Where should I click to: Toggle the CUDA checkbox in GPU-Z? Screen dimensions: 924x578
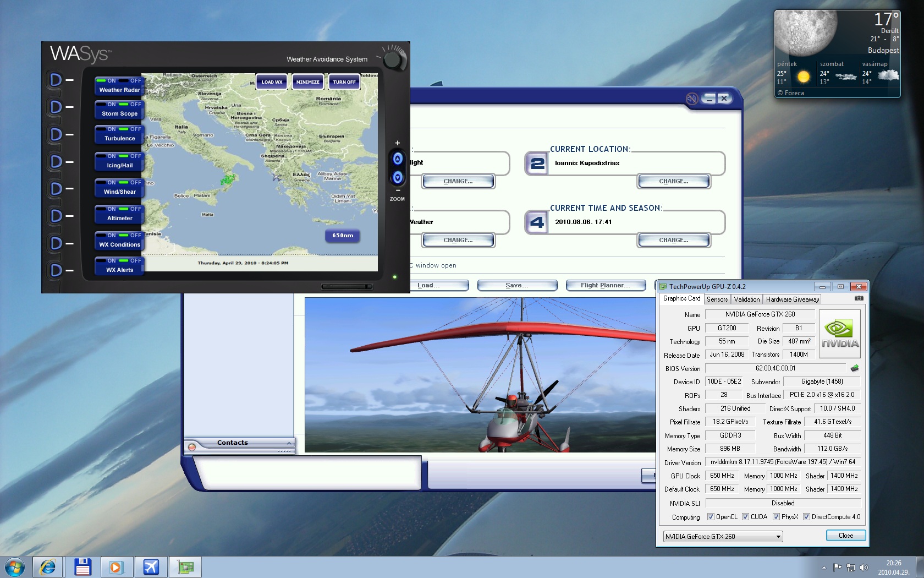coord(745,517)
